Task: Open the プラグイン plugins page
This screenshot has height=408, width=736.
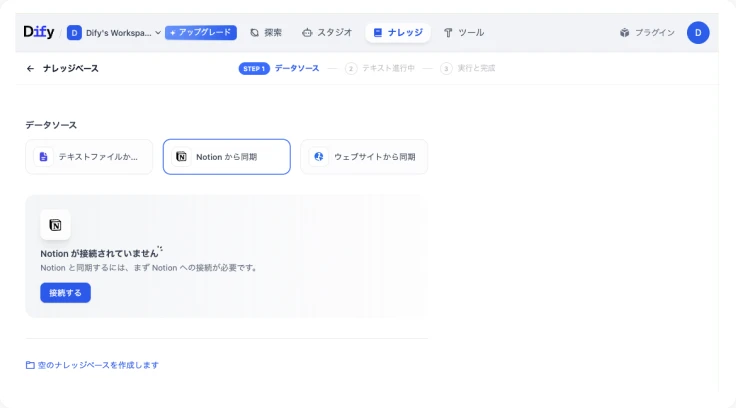Action: pyautogui.click(x=647, y=32)
